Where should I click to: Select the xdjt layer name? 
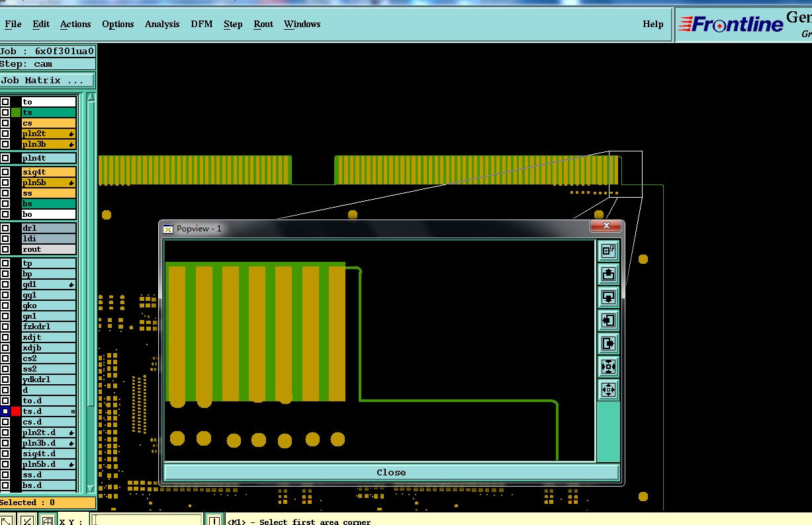point(49,337)
